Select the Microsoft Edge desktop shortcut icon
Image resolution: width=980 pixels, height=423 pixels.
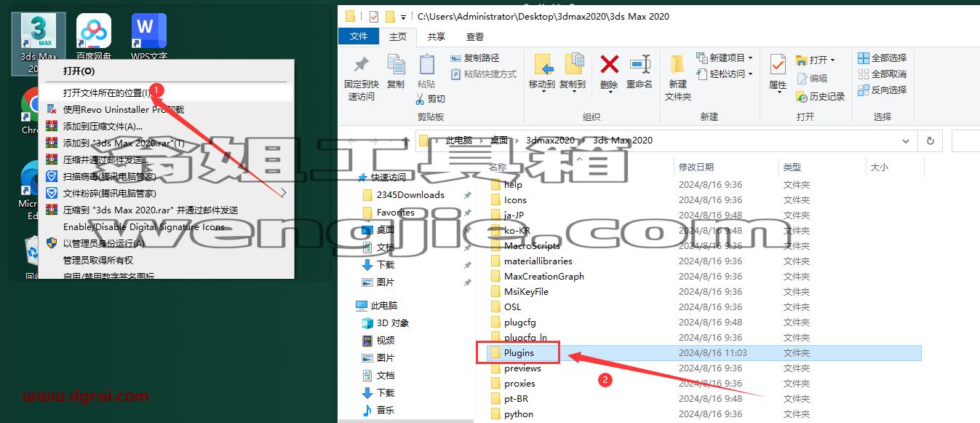click(x=31, y=178)
